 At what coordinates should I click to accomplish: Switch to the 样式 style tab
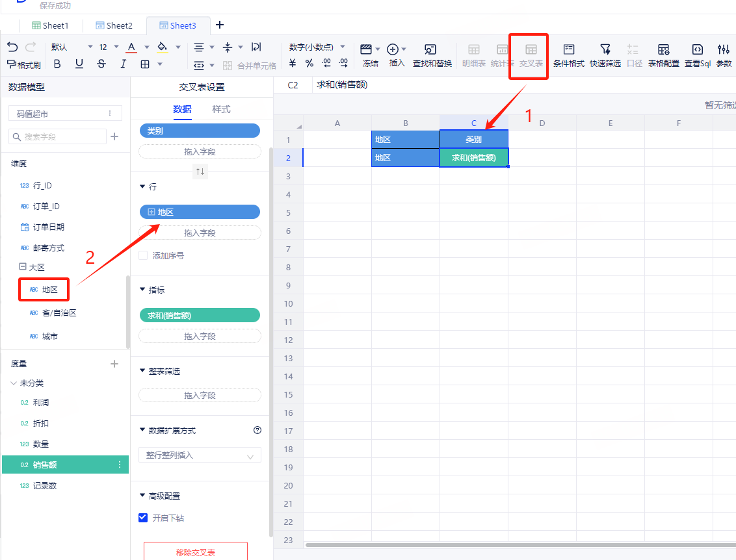pyautogui.click(x=221, y=109)
